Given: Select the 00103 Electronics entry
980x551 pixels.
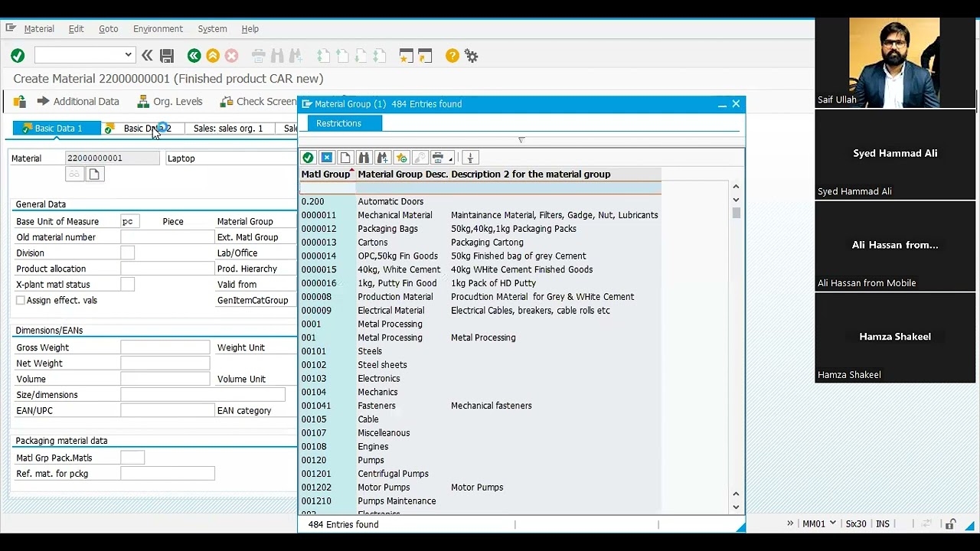Looking at the screenshot, I should (480, 379).
